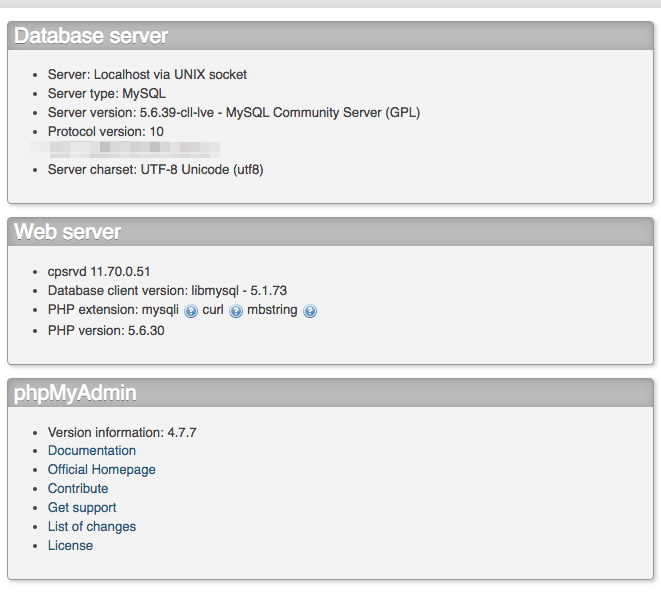Click the phpMyAdmin panel header

coord(330,393)
